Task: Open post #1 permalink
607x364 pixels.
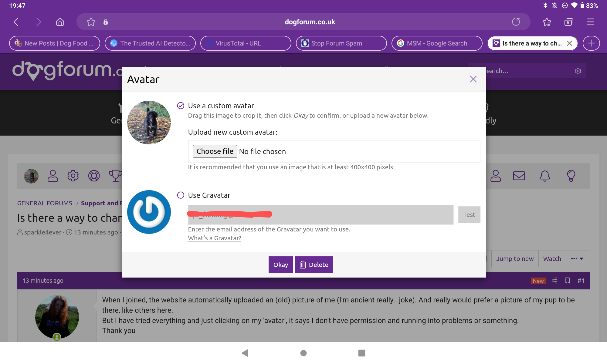Action: pyautogui.click(x=581, y=281)
